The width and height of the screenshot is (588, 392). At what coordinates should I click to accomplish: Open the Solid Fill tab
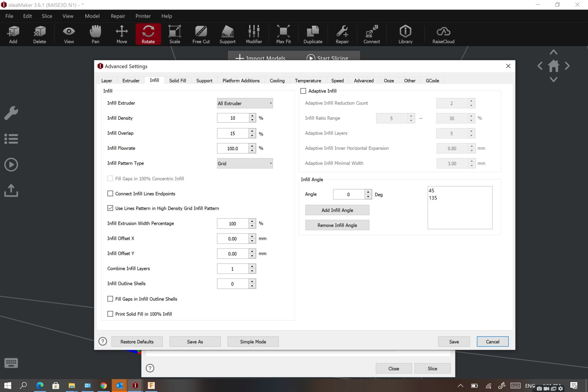pos(177,80)
